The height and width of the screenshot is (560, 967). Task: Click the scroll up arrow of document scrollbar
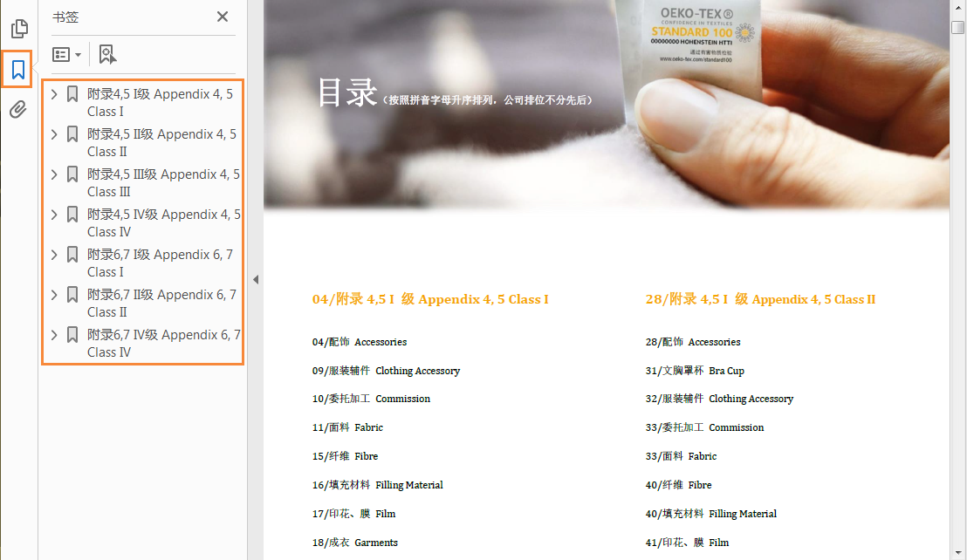click(x=957, y=7)
